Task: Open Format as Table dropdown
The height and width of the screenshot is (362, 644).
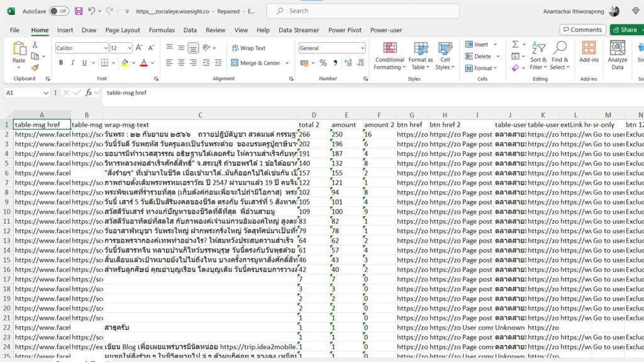Action: pos(421,55)
